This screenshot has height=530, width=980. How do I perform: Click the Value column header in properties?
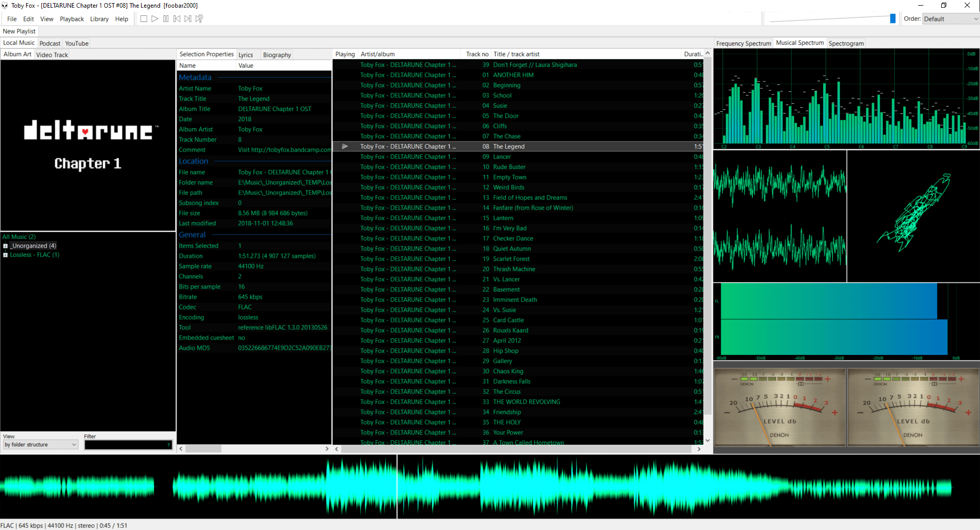pos(284,65)
